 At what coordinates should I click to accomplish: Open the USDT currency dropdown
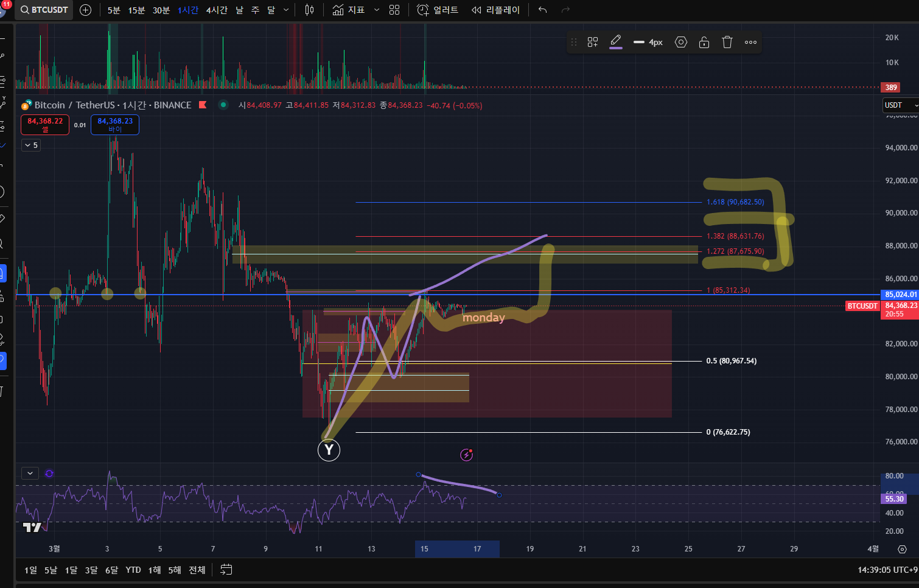click(x=900, y=105)
